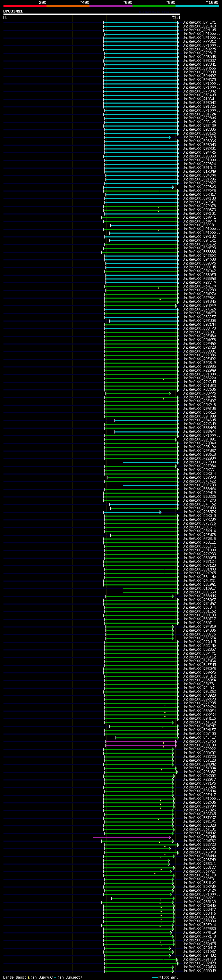Select hit label UniRef100_B9H566
222x980 pixels.
pos(199,68)
